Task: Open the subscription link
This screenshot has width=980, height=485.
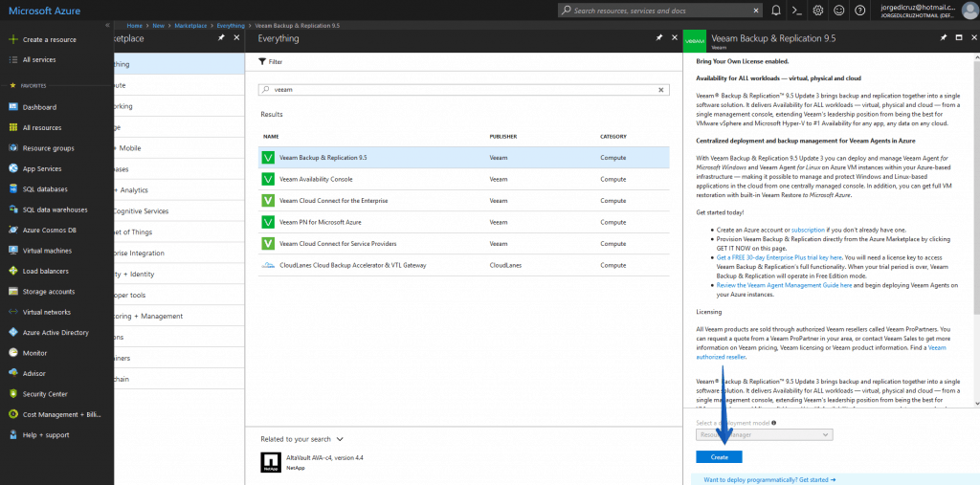Action: point(808,230)
